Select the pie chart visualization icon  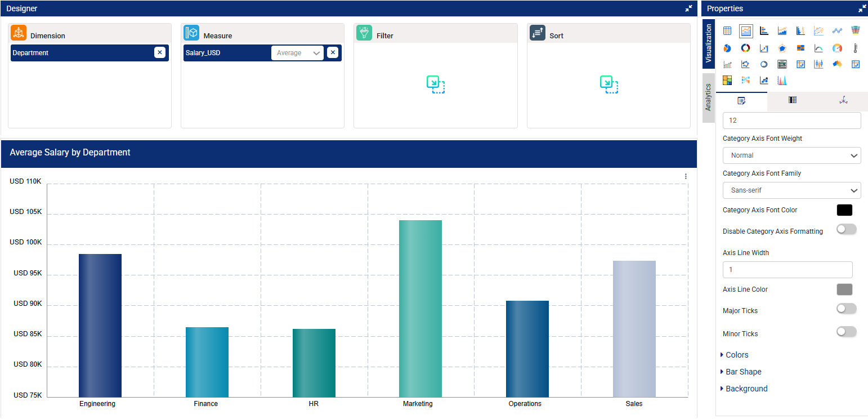(x=727, y=48)
